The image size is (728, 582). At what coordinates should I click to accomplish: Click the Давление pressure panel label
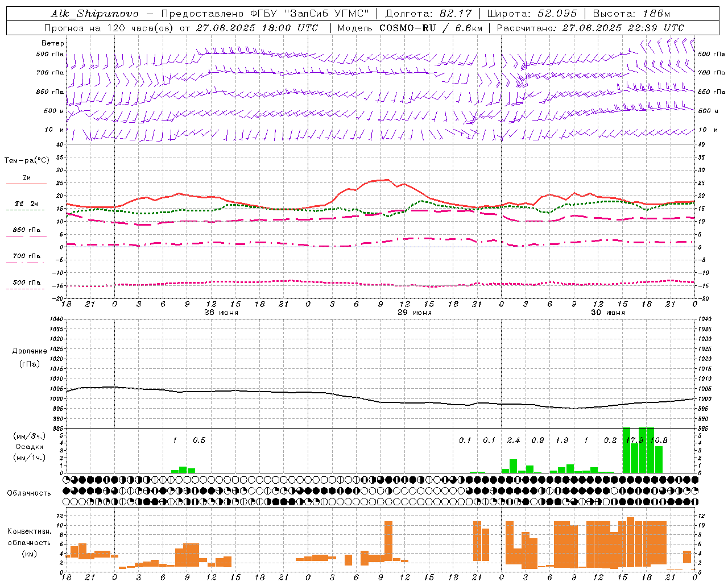[x=30, y=351]
